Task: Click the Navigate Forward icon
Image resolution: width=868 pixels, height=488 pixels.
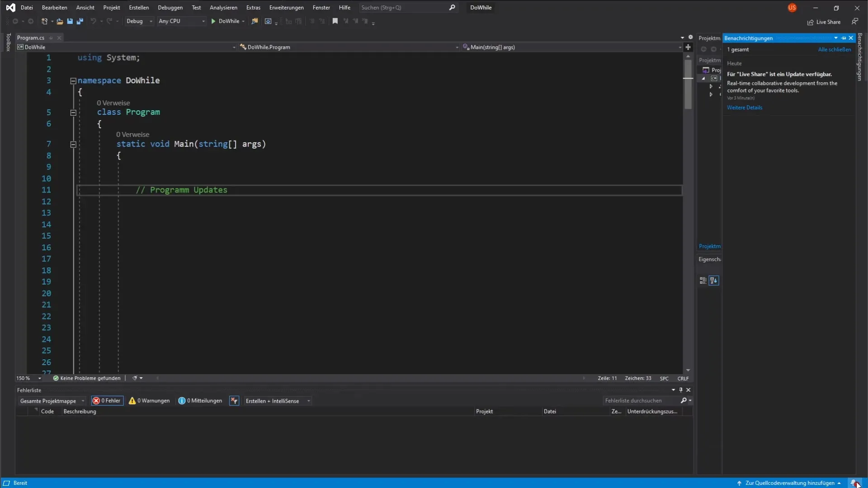Action: (x=31, y=21)
